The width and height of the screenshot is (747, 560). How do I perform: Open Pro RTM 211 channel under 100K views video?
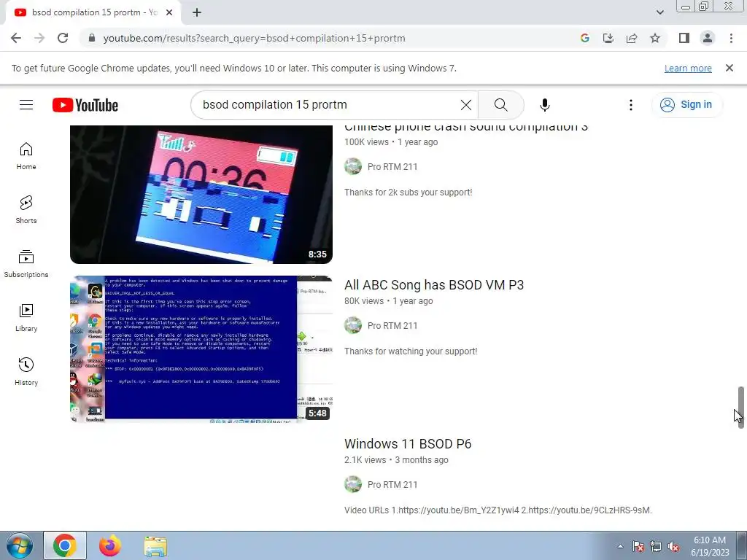click(392, 167)
